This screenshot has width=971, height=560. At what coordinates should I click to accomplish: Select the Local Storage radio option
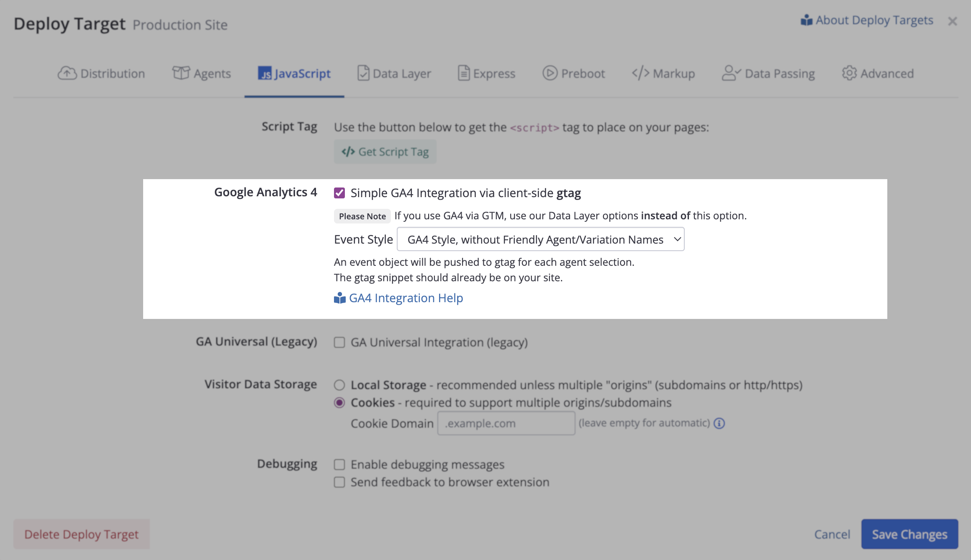(x=339, y=385)
